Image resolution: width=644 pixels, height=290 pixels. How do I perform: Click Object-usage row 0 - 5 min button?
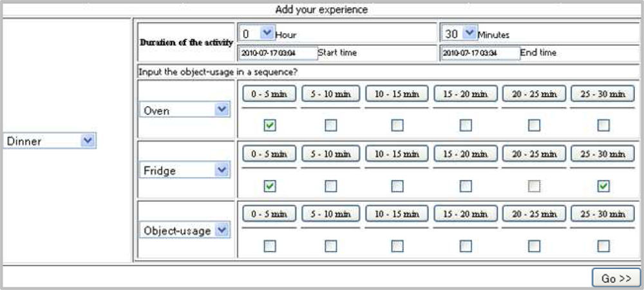point(269,213)
